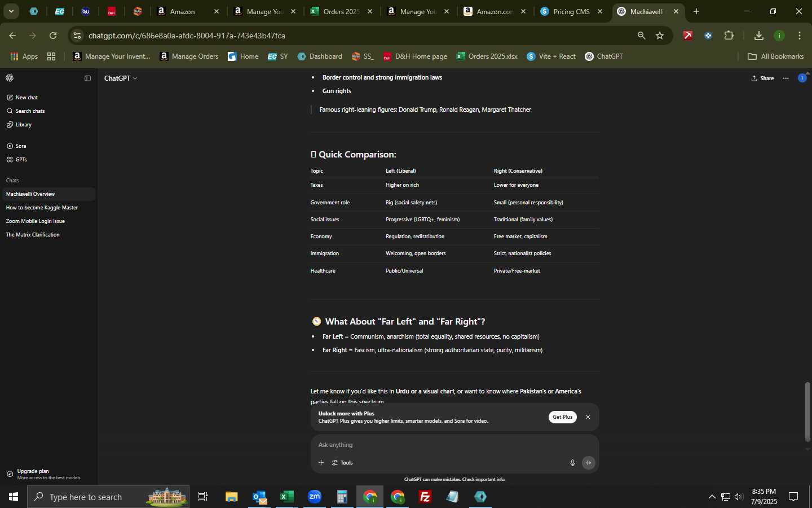Show hidden system tray icons
The height and width of the screenshot is (508, 812).
tap(712, 497)
